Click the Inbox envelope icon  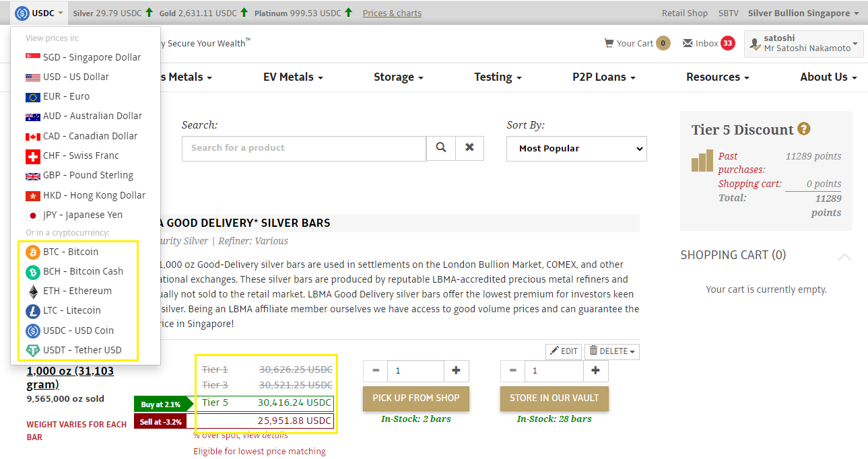tap(688, 43)
